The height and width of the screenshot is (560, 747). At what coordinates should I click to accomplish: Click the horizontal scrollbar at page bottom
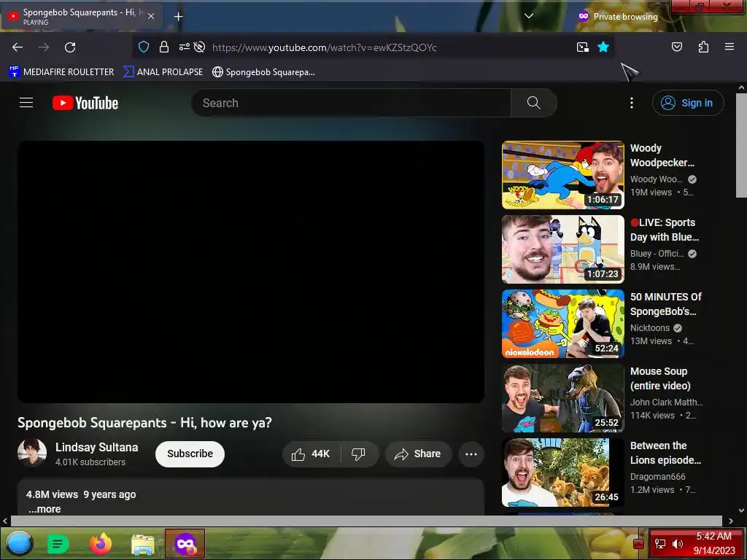[366, 521]
